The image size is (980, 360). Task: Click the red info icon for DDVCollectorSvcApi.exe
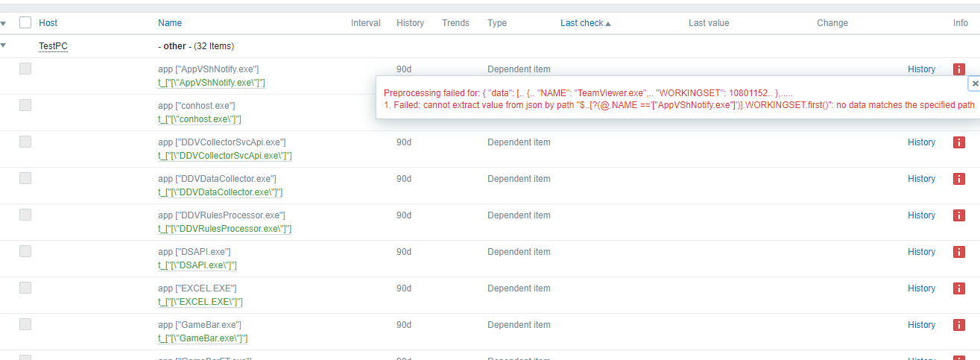pyautogui.click(x=959, y=142)
